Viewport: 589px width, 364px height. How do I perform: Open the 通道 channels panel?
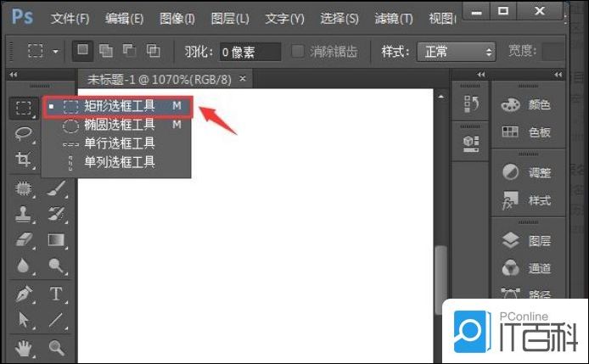click(x=526, y=268)
